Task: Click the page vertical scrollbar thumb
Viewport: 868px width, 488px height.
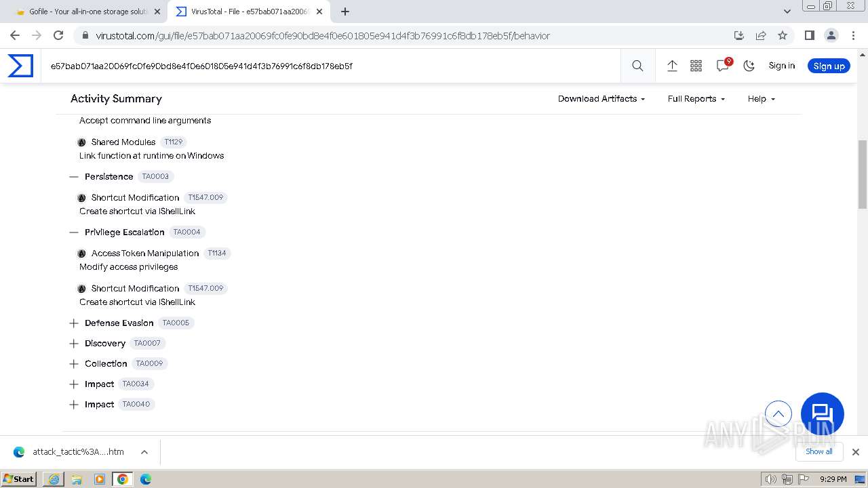Action: (x=863, y=175)
